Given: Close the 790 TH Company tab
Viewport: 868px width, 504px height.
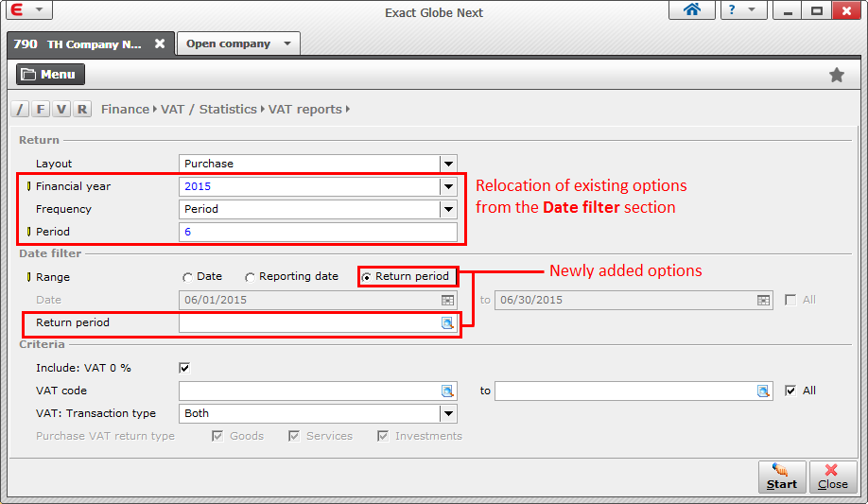Looking at the screenshot, I should tap(160, 43).
